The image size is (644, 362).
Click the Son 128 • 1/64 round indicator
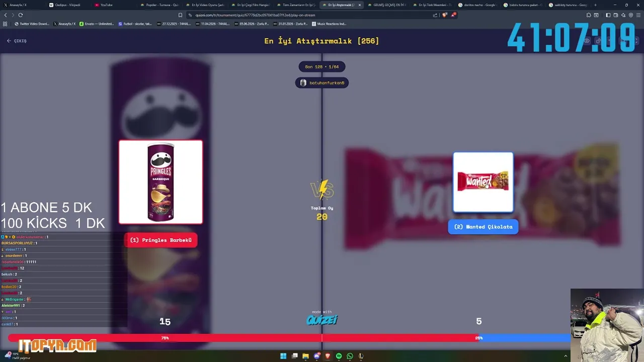[x=322, y=66]
